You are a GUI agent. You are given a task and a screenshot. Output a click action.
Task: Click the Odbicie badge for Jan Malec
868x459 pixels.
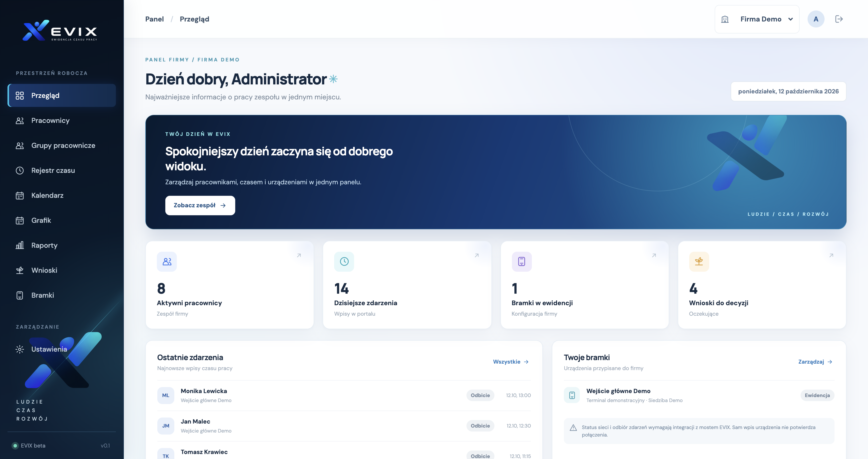[480, 426]
